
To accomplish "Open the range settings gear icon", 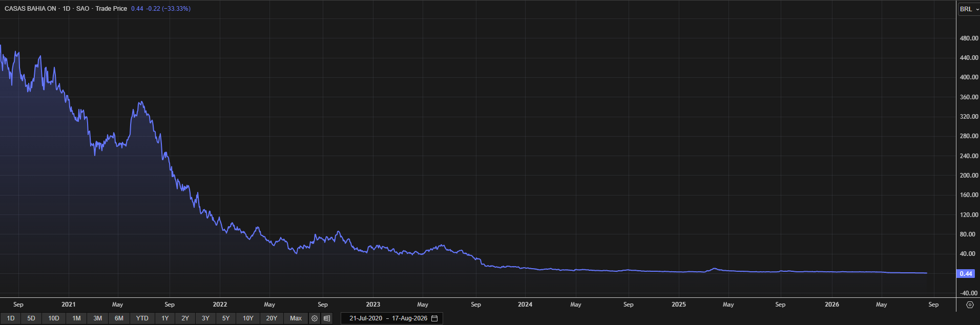I will coord(315,318).
